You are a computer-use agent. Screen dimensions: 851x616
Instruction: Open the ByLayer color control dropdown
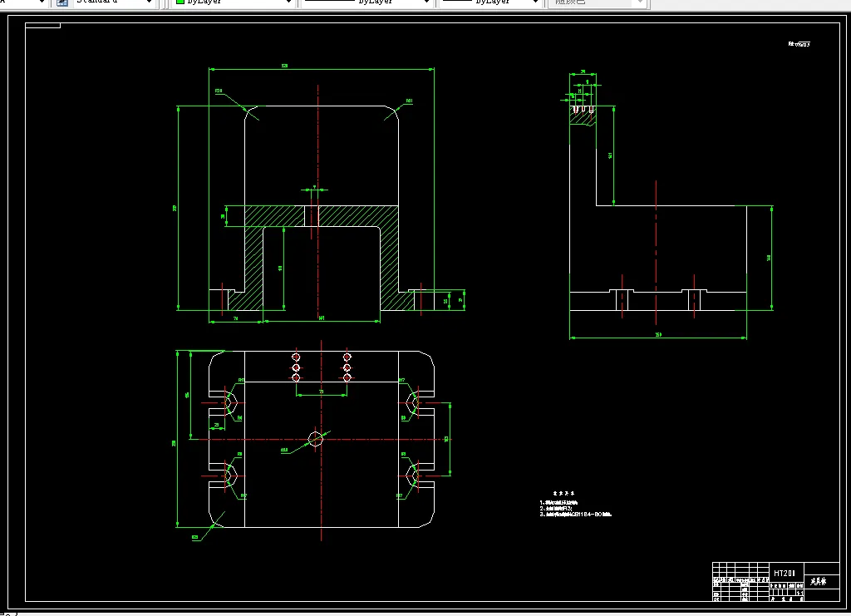tap(234, 2)
